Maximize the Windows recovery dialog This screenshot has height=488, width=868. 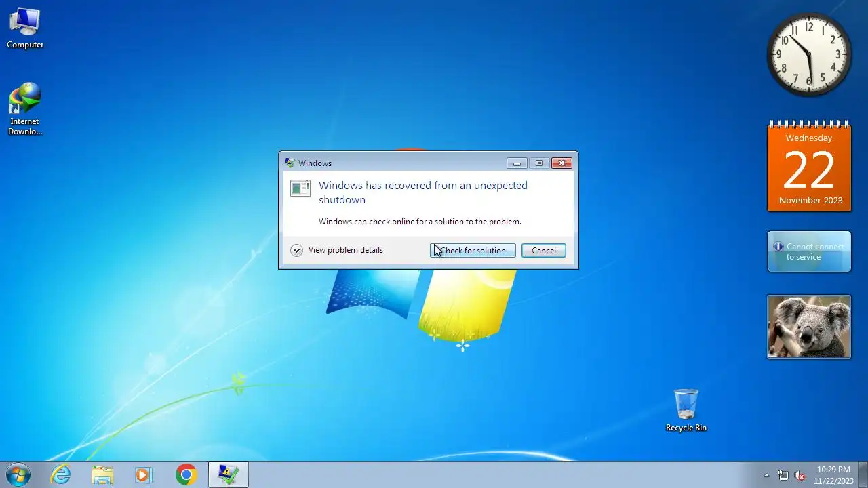[x=539, y=163]
